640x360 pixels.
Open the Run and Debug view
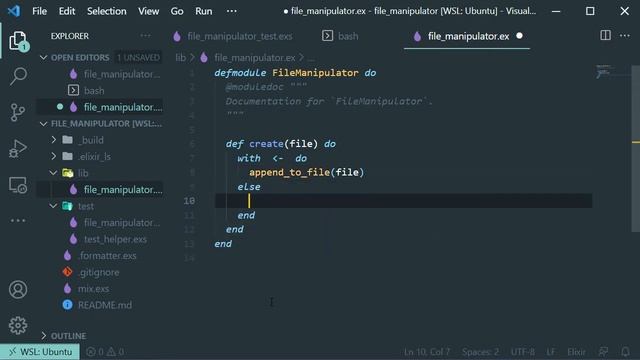tap(18, 148)
